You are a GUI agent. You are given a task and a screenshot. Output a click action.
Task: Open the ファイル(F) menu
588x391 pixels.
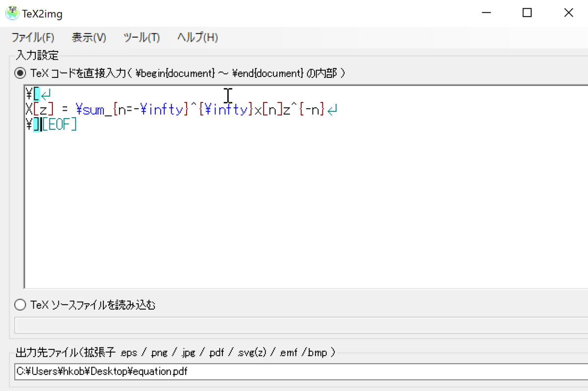pos(33,37)
